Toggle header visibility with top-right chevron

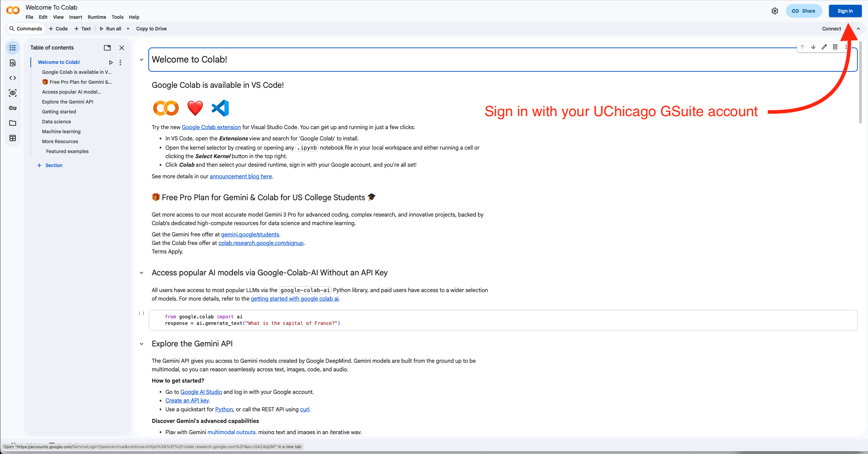pos(858,29)
